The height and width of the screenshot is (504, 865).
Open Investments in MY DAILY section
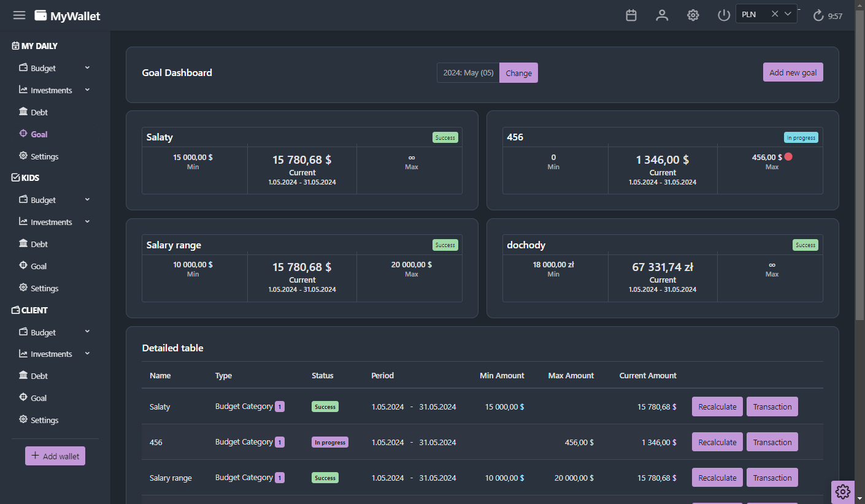pos(52,90)
